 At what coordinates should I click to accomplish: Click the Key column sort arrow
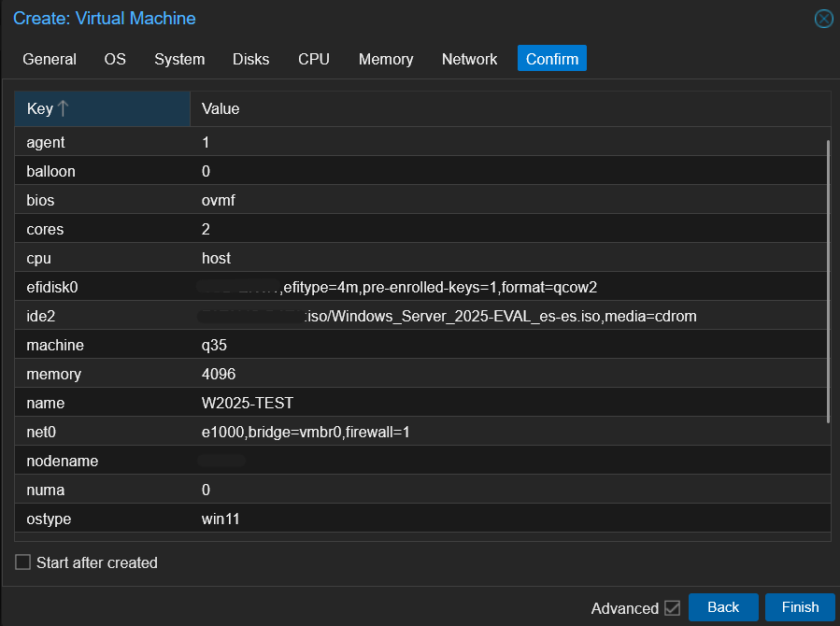point(64,108)
